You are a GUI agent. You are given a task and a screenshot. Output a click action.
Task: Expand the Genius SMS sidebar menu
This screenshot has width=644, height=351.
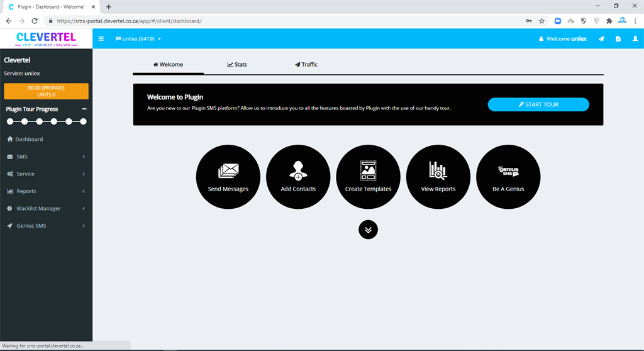point(46,226)
